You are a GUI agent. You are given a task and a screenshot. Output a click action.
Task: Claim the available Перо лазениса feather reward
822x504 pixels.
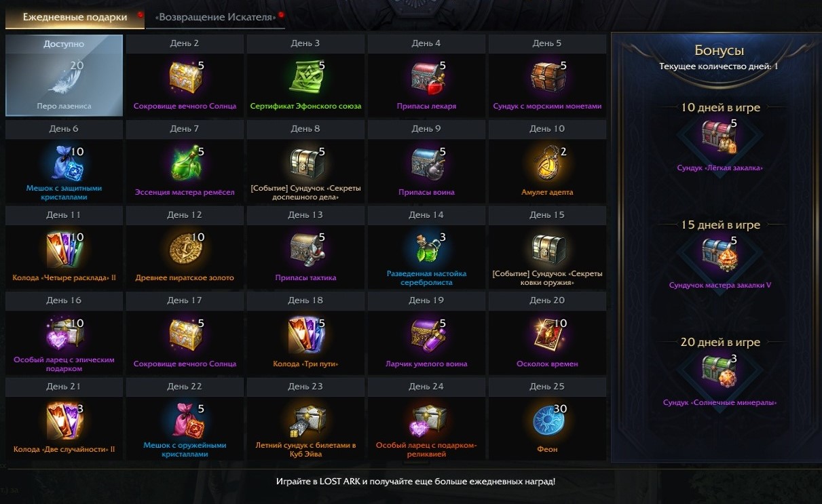pyautogui.click(x=64, y=76)
